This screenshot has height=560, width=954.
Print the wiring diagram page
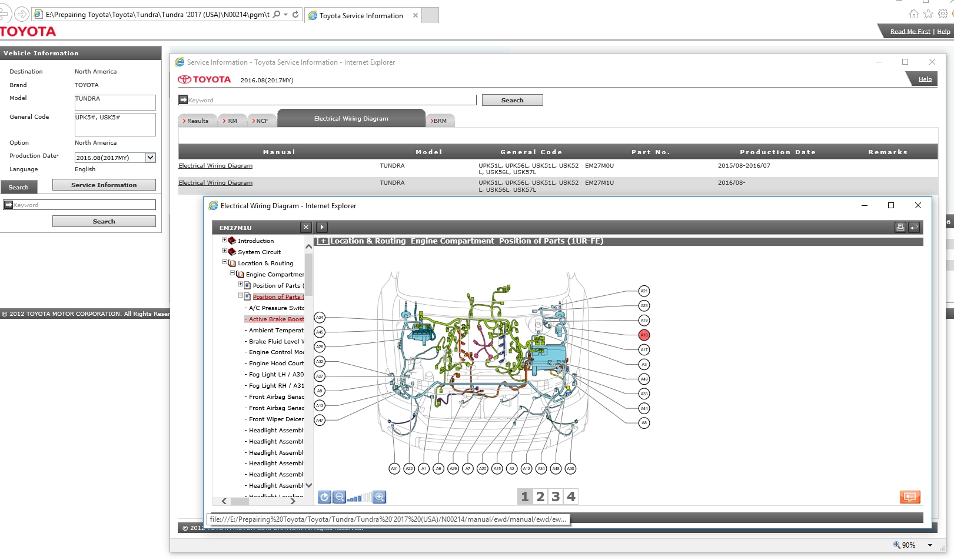click(x=900, y=227)
